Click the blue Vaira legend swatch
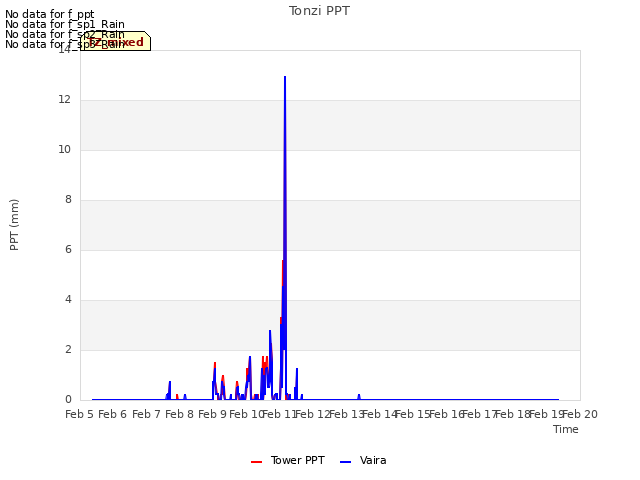 pyautogui.click(x=345, y=462)
